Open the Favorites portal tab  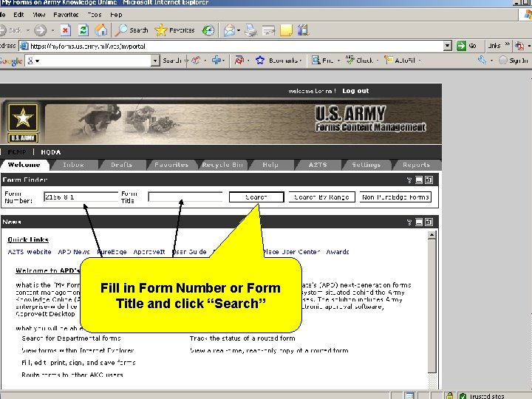pyautogui.click(x=171, y=165)
